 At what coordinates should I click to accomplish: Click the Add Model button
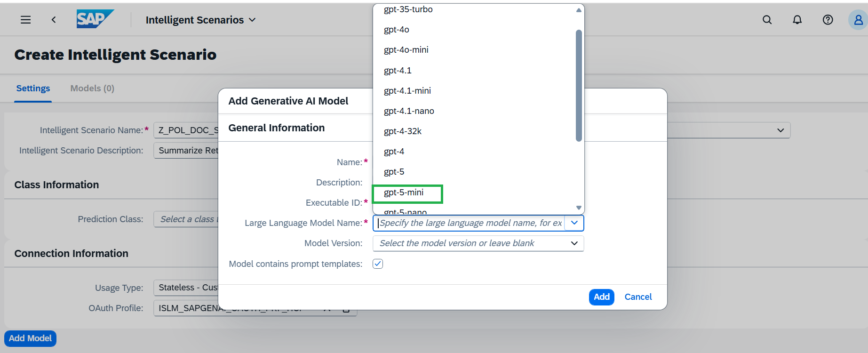click(30, 338)
